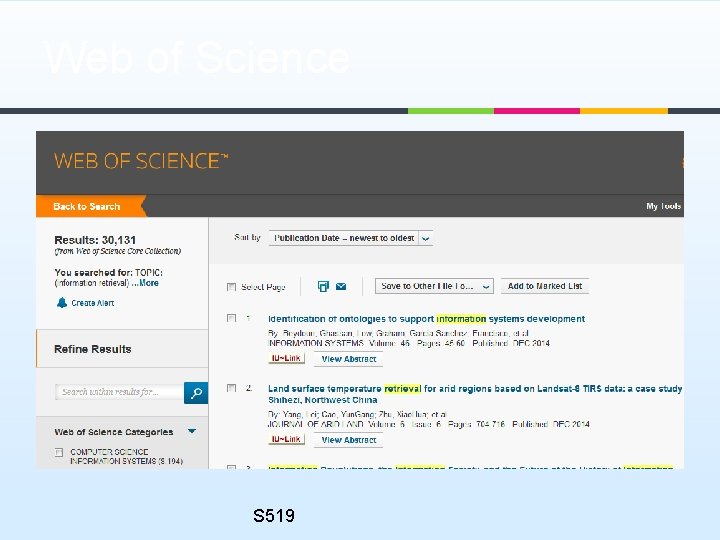Click the S519 slide label
Image resolution: width=720 pixels, height=540 pixels.
[274, 515]
